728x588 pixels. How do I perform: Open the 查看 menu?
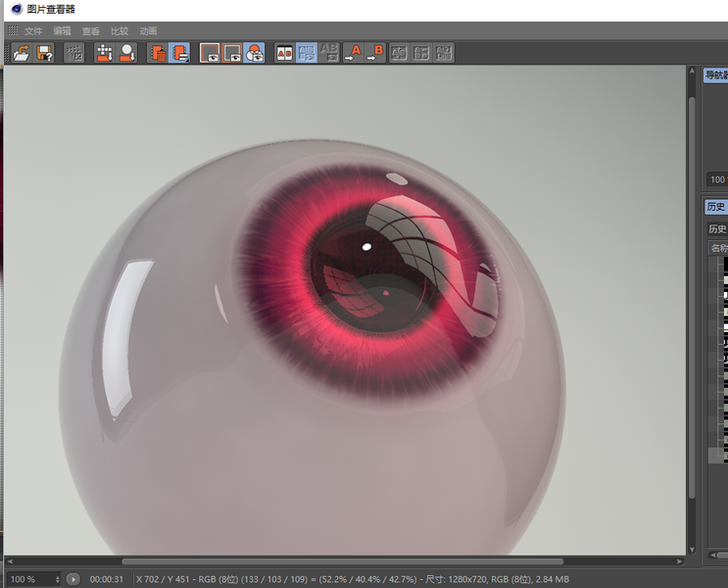tap(90, 31)
